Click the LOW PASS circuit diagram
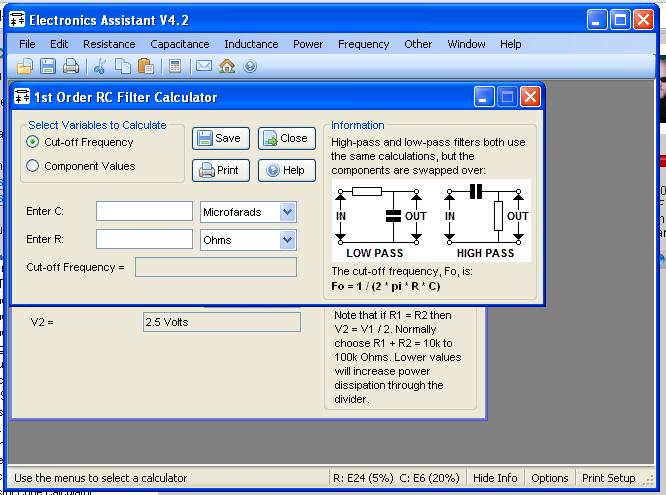This screenshot has height=495, width=666. (x=379, y=221)
